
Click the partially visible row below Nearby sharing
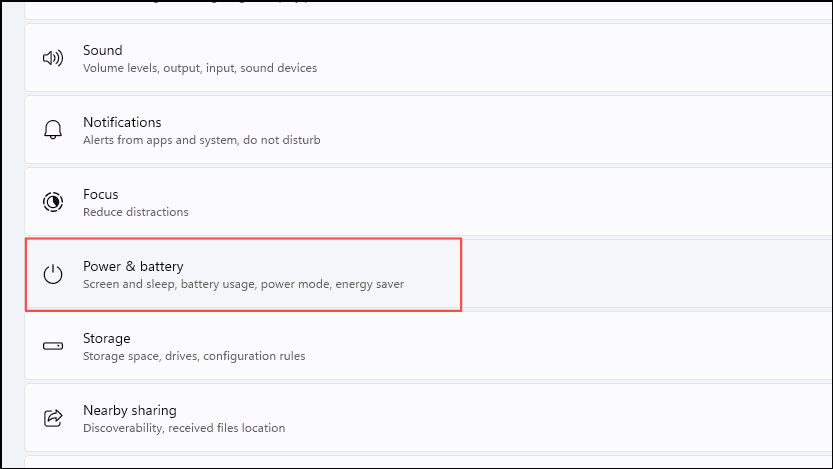click(x=428, y=462)
